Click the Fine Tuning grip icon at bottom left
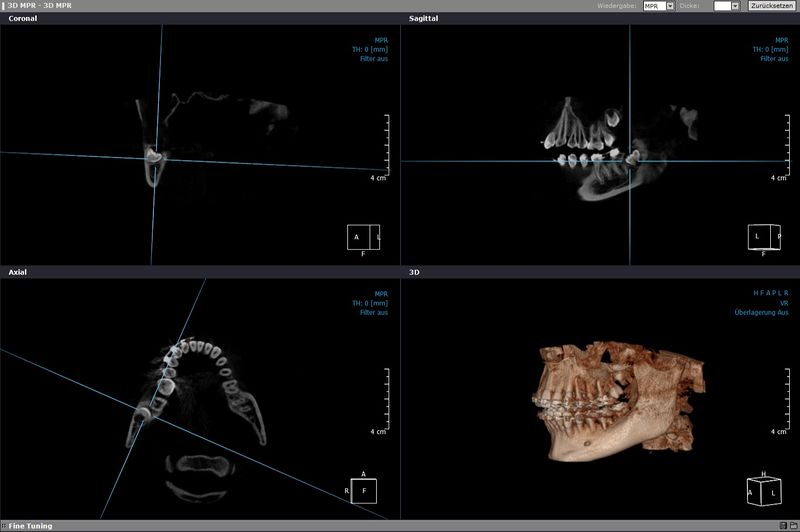 point(4,526)
